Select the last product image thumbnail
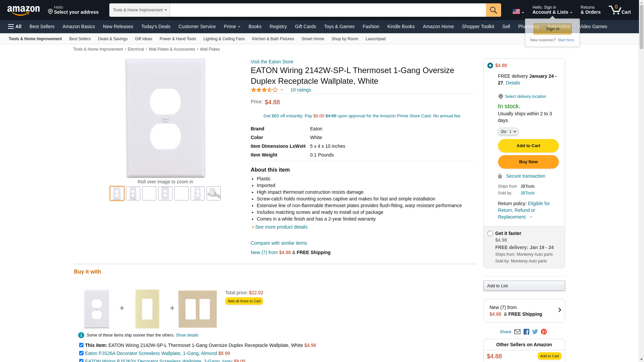The height and width of the screenshot is (362, 644). pyautogui.click(x=213, y=193)
